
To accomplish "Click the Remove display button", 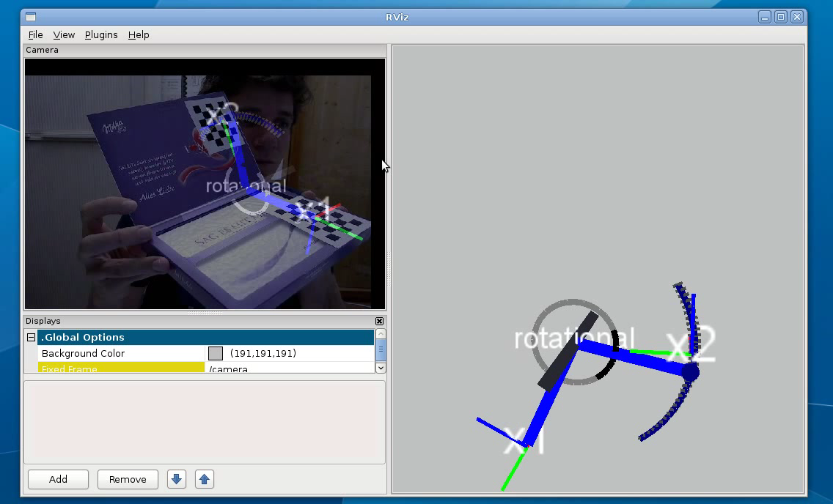I will tap(128, 479).
